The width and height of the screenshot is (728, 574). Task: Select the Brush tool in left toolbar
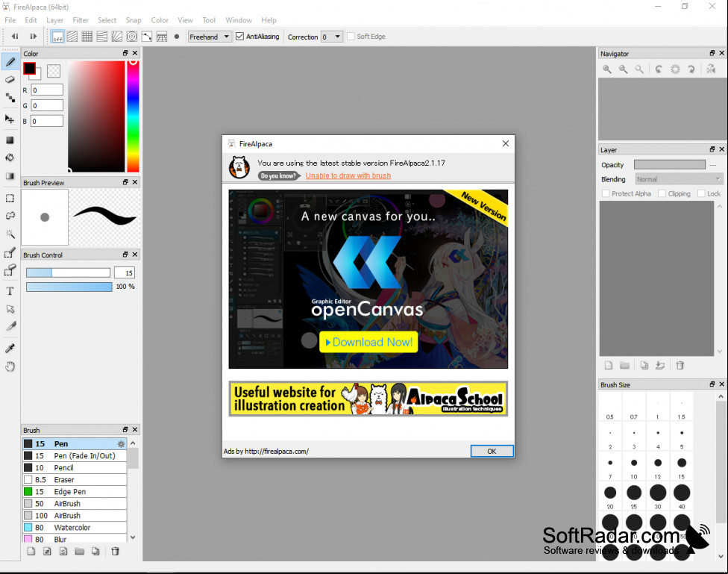(10, 62)
